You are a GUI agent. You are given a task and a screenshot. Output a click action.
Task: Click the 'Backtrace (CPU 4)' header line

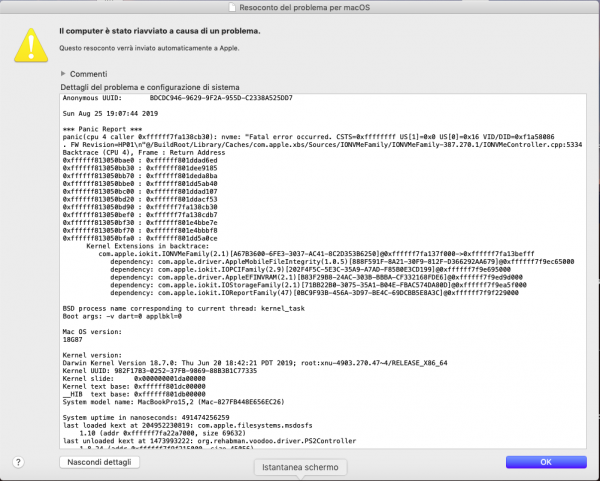(144, 152)
